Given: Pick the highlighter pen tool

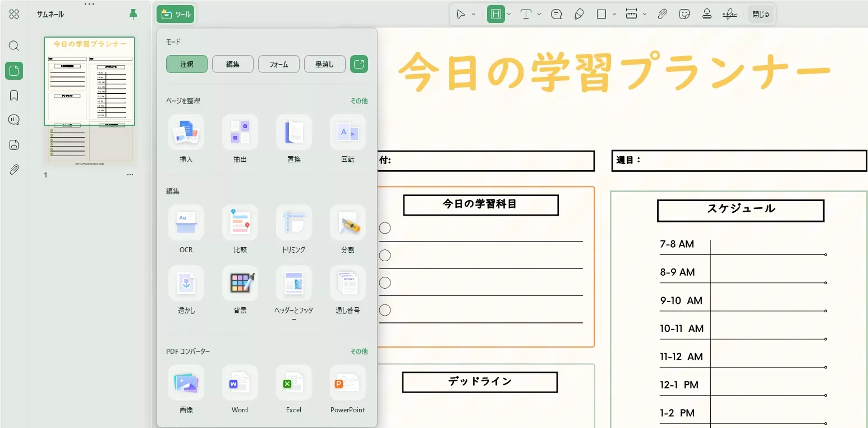Looking at the screenshot, I should tap(579, 14).
